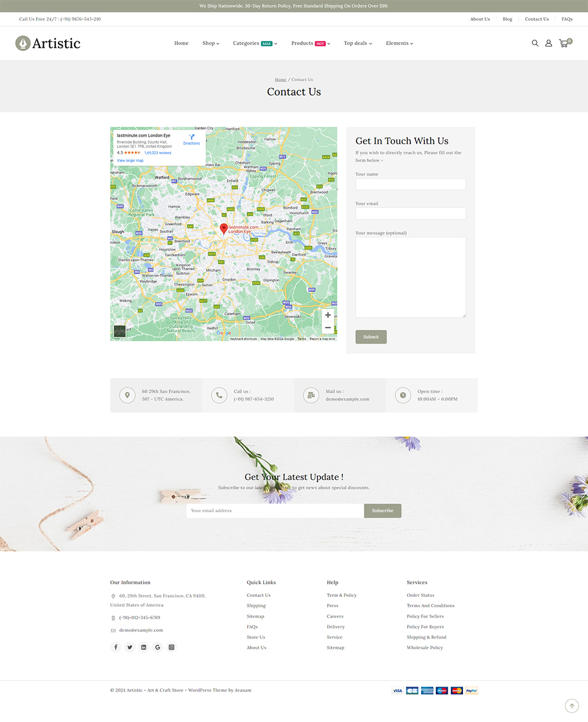Visit the Twitter social icon link
This screenshot has height=722, width=588.
[x=130, y=647]
